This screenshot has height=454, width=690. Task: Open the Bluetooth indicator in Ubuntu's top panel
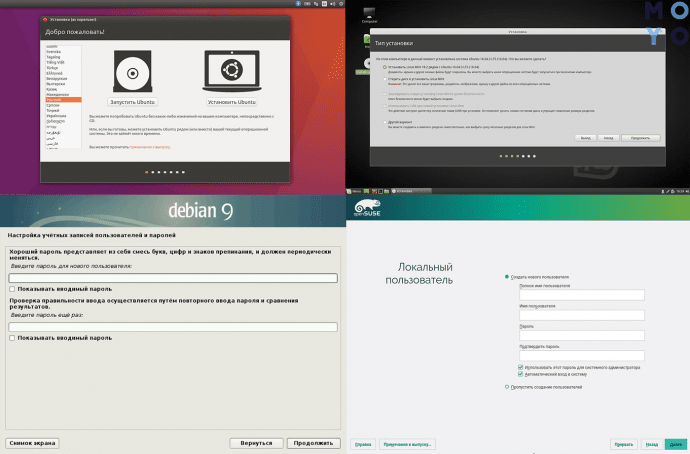click(x=298, y=4)
